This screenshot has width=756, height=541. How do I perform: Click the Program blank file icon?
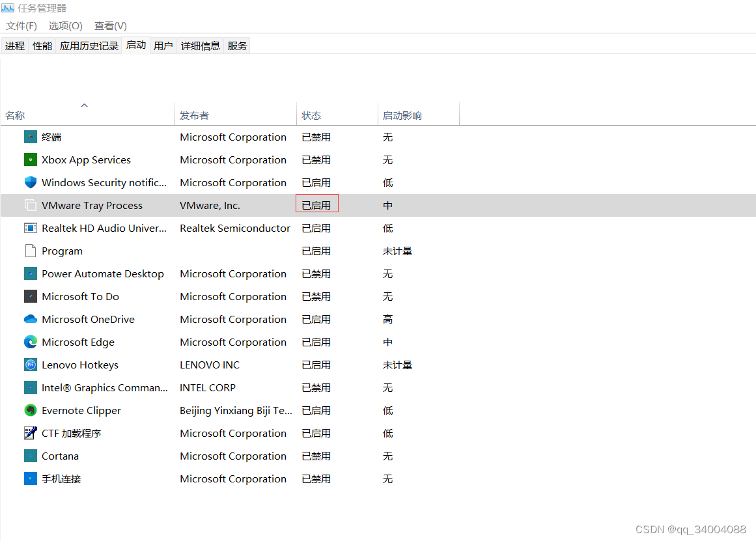(31, 251)
